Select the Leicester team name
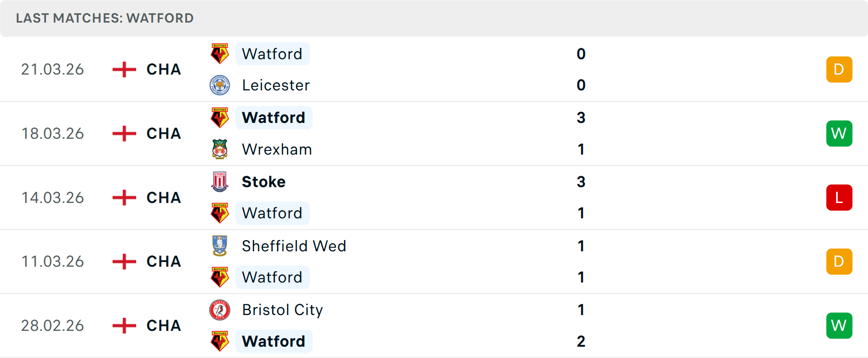868x358 pixels. [x=276, y=85]
